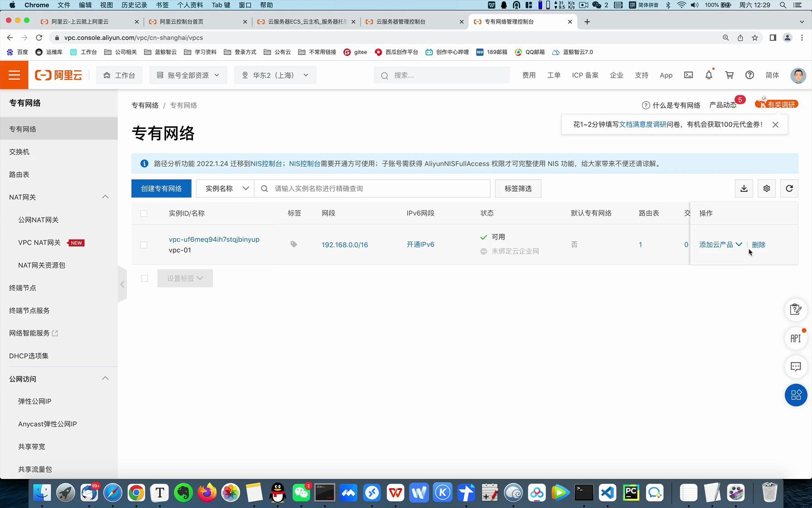Toggle the bottom batch-select checkbox
The width and height of the screenshot is (812, 508).
tap(145, 278)
